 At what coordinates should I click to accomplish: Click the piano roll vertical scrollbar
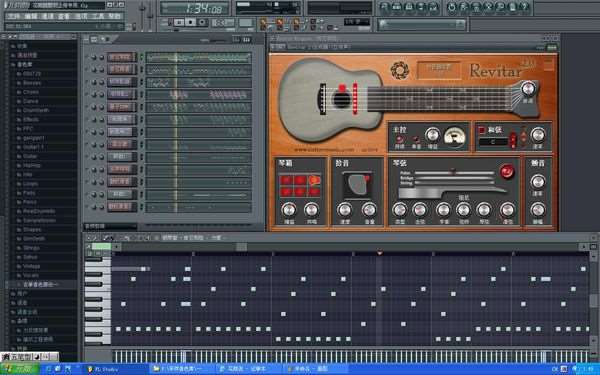click(593, 300)
